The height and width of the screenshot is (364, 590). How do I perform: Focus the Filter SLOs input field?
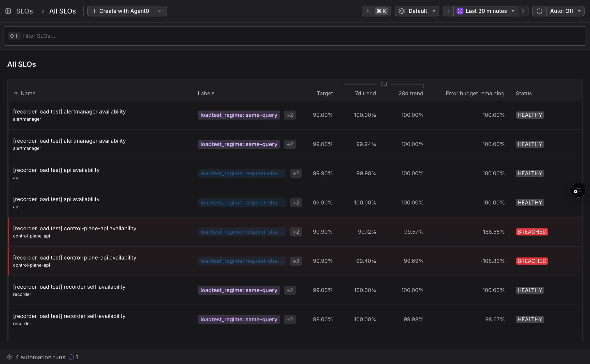point(295,36)
